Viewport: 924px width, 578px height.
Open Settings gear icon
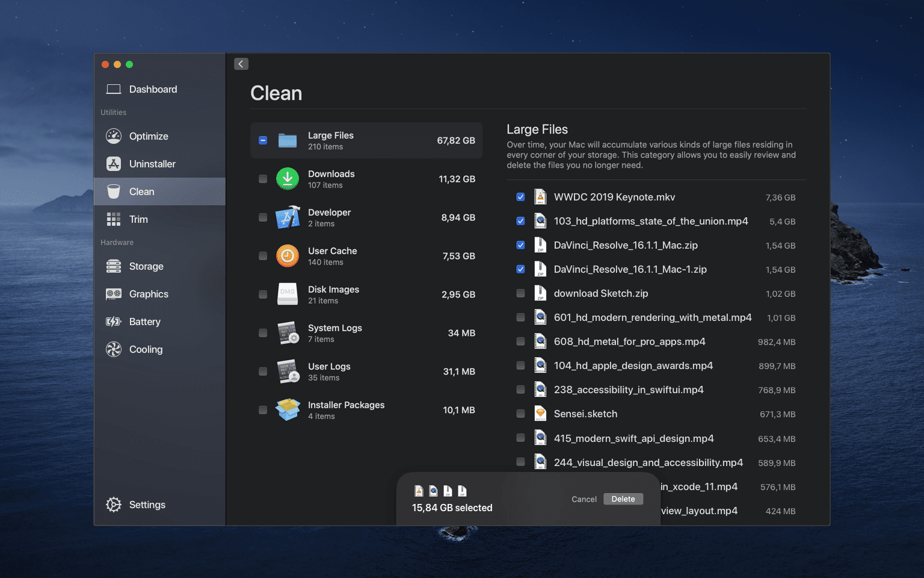[114, 505]
